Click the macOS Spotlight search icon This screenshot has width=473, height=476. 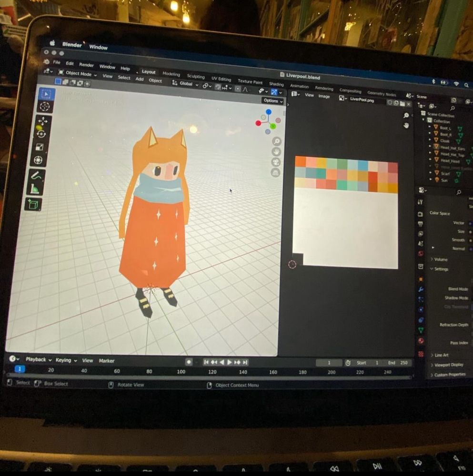pyautogui.click(x=466, y=85)
